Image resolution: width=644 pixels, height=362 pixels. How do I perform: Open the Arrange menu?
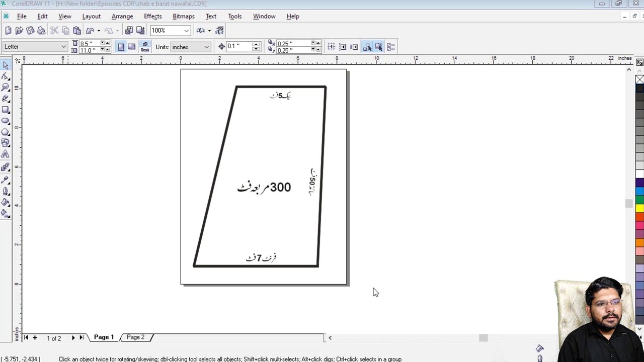tap(122, 17)
